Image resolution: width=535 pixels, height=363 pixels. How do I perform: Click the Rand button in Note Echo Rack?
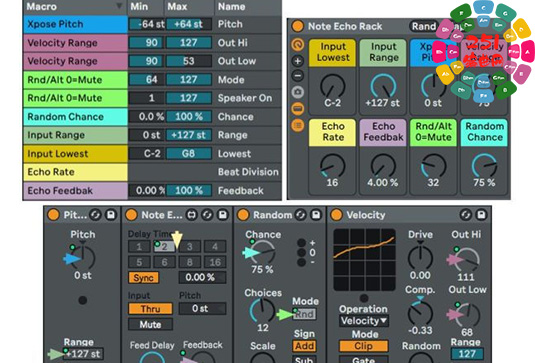(424, 26)
